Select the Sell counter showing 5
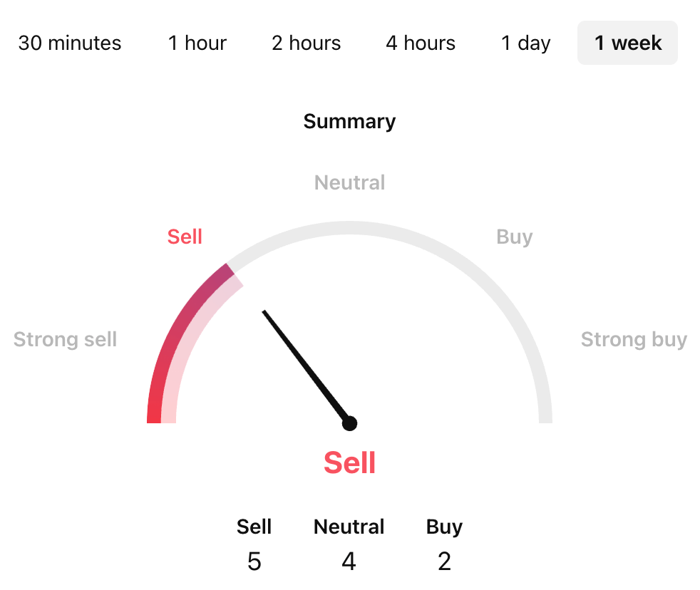This screenshot has height=590, width=700. (254, 561)
